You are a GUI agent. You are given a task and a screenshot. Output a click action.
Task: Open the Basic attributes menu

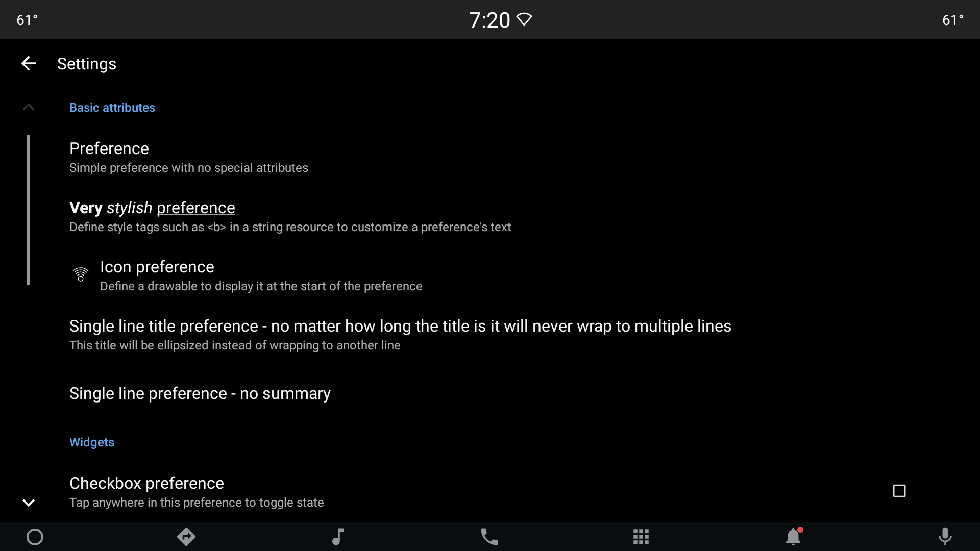(112, 107)
